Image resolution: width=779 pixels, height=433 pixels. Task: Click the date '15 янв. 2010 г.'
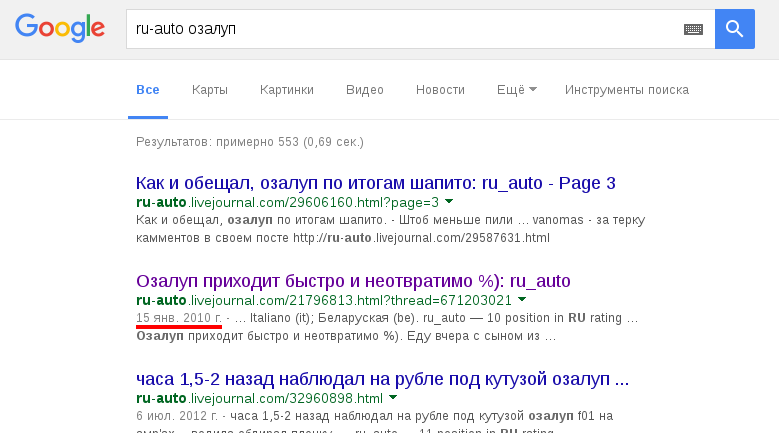coord(179,318)
